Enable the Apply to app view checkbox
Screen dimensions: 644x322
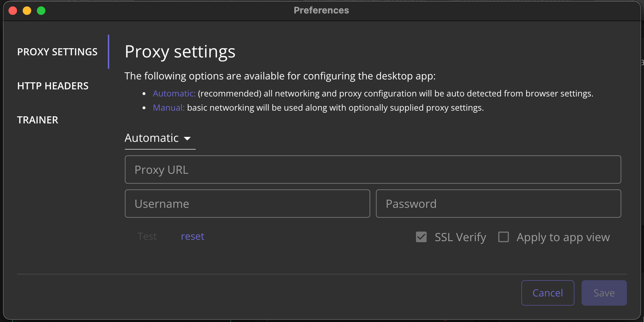tap(504, 237)
